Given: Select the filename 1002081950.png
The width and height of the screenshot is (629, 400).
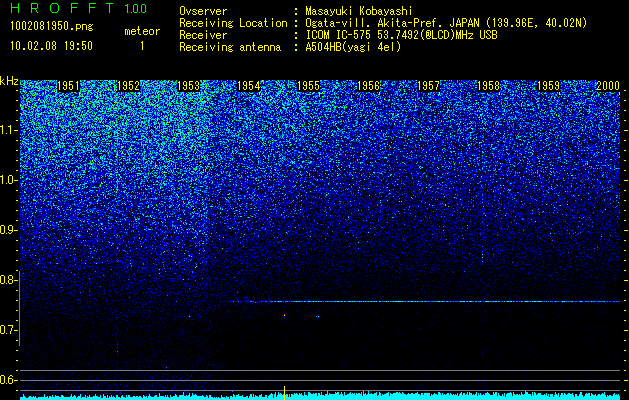Looking at the screenshot, I should coord(52,27).
